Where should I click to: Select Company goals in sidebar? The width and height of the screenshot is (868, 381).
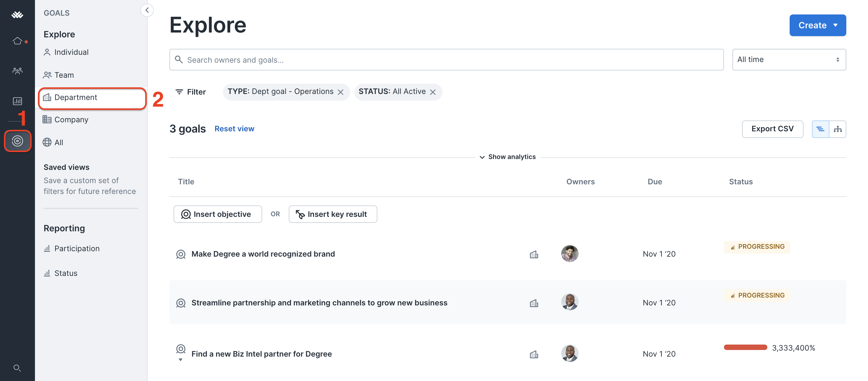click(66, 120)
